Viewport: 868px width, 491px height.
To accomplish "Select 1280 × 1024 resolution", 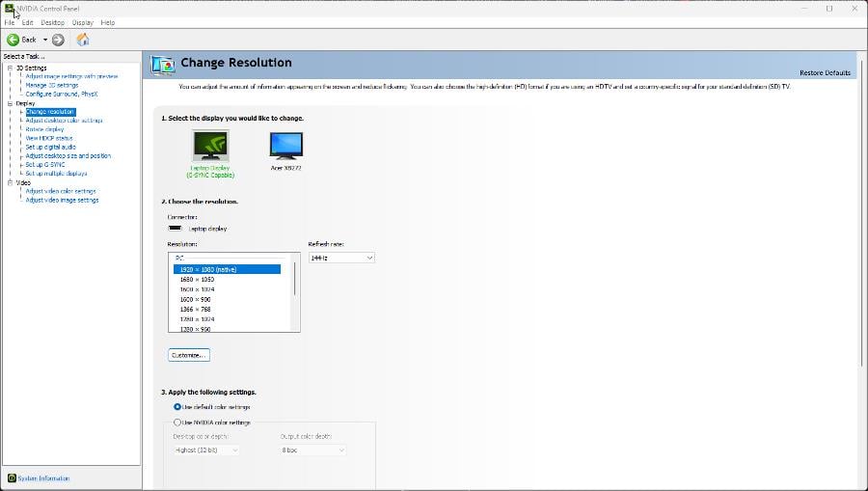I will (197, 319).
